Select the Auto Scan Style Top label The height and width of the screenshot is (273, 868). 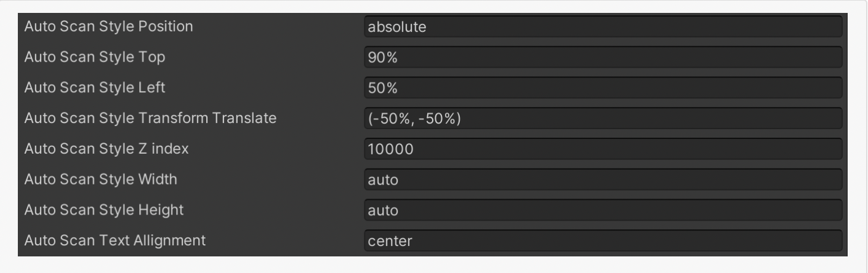click(x=94, y=57)
